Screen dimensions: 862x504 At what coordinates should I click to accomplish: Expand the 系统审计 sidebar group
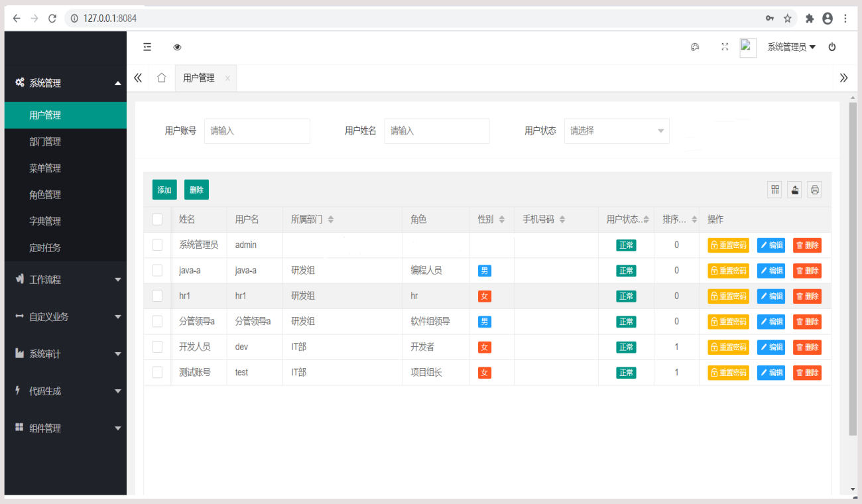(65, 354)
